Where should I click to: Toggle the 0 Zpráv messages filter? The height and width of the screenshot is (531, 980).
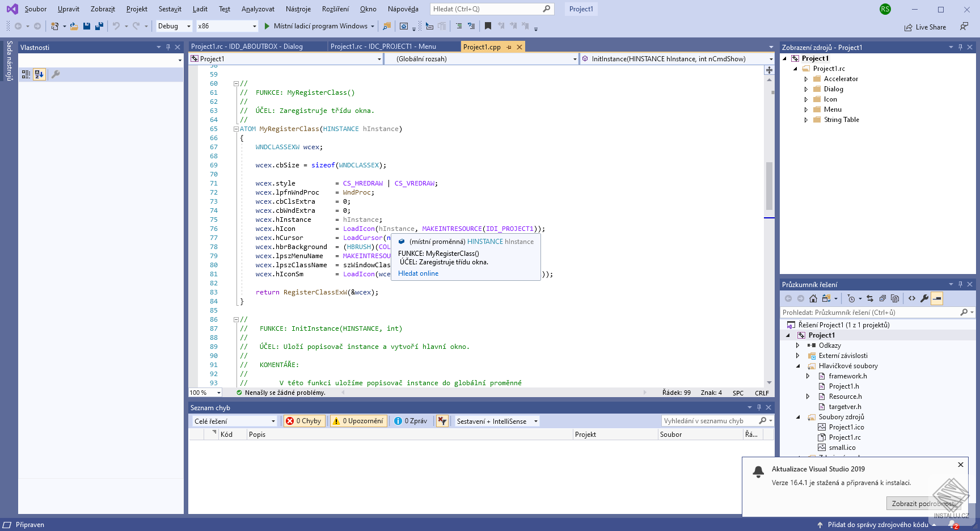pyautogui.click(x=411, y=421)
